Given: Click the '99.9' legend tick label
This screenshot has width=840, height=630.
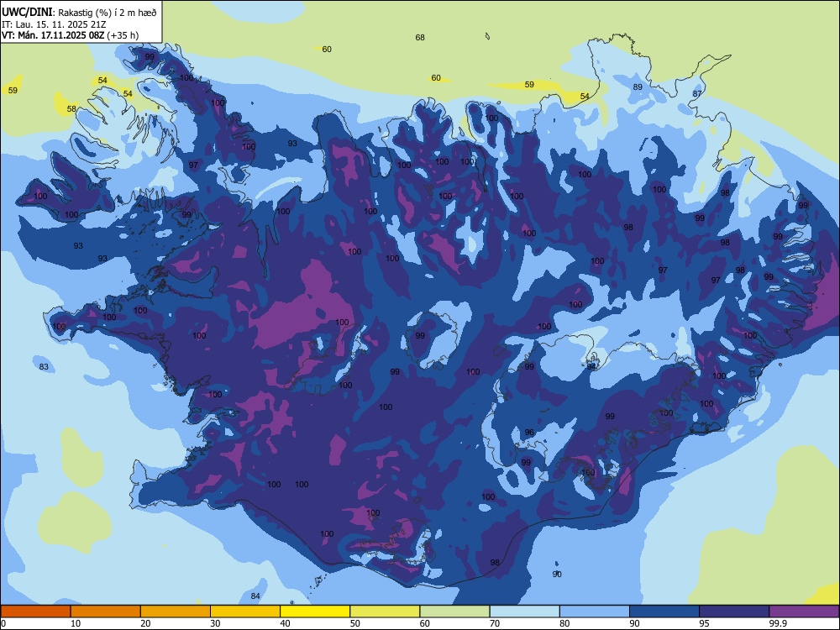Looking at the screenshot, I should (x=777, y=623).
